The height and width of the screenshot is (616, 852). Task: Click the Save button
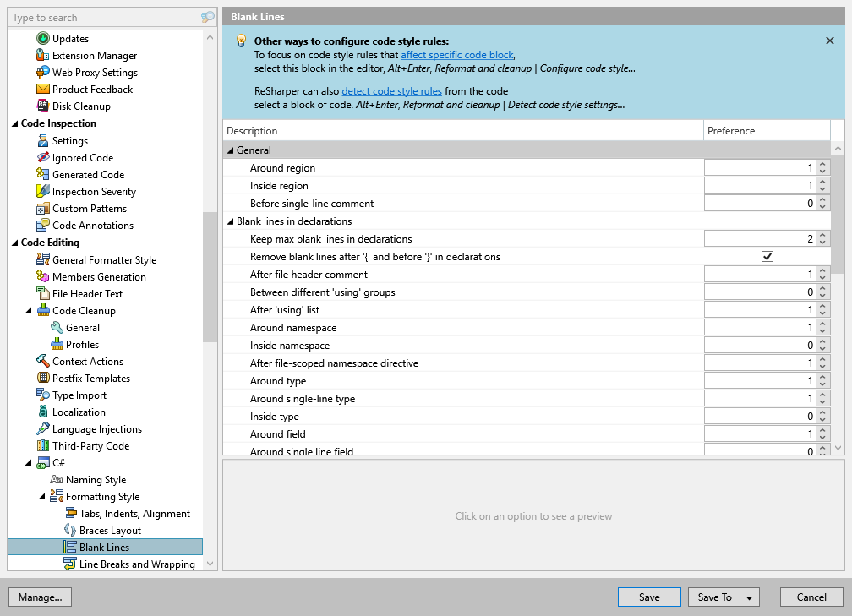pos(649,597)
